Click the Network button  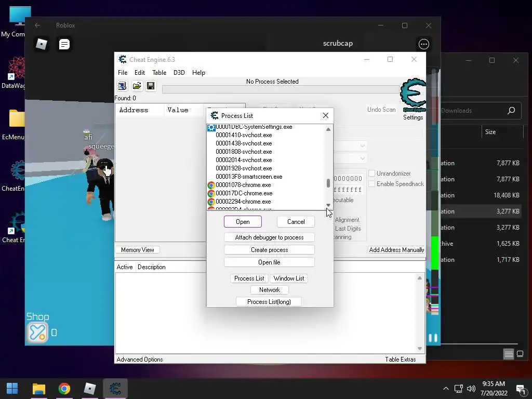pos(270,290)
